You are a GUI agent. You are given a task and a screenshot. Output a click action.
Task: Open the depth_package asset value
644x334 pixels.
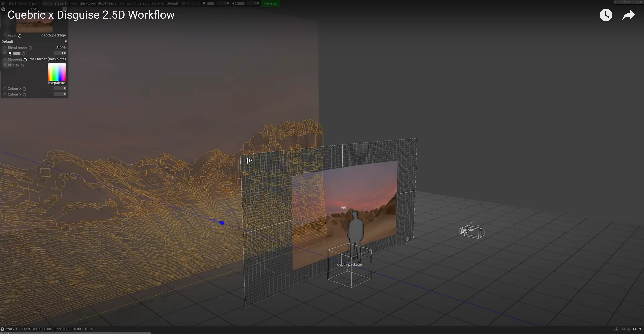pos(53,35)
